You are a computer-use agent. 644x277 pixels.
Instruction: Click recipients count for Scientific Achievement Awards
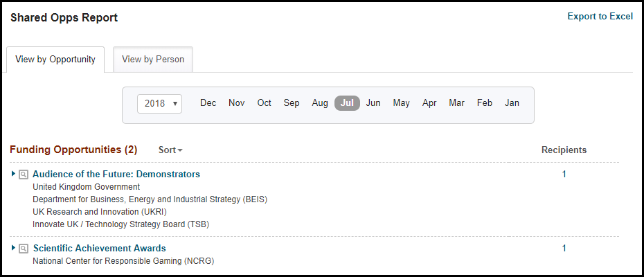(x=564, y=249)
